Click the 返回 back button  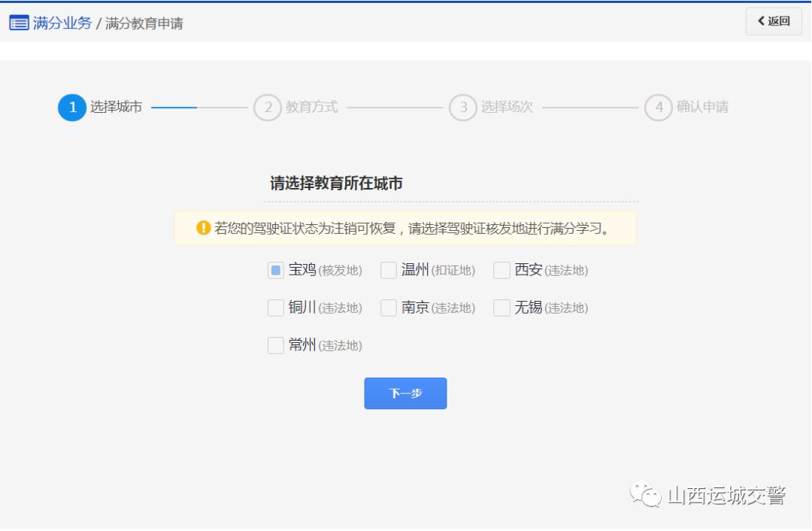tap(774, 21)
